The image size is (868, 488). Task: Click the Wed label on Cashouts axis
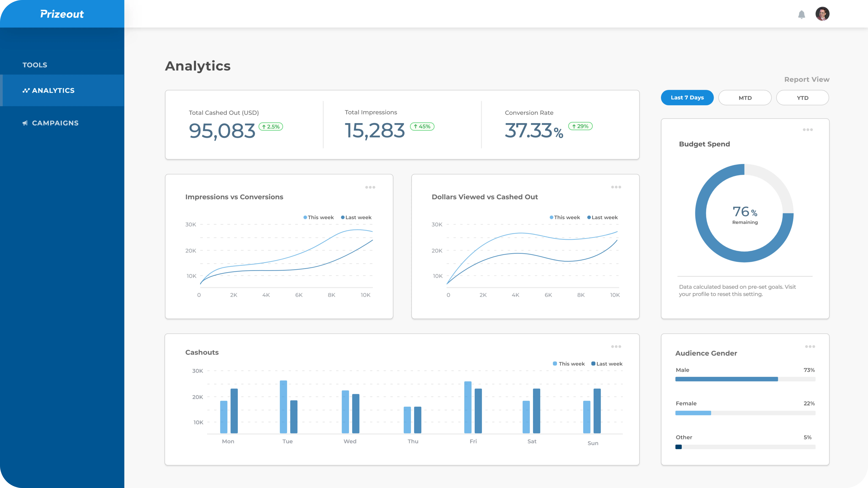350,442
